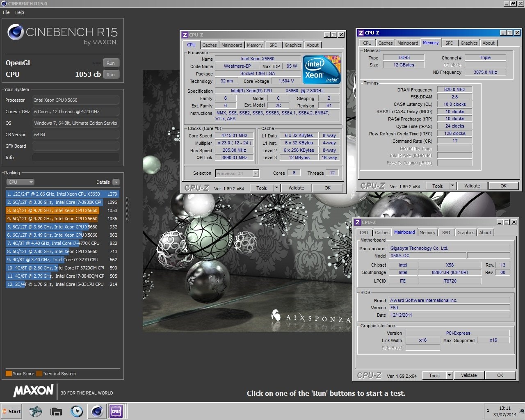The image size is (525, 420).
Task: Click the Intel Xeon inside logo
Action: (x=322, y=70)
